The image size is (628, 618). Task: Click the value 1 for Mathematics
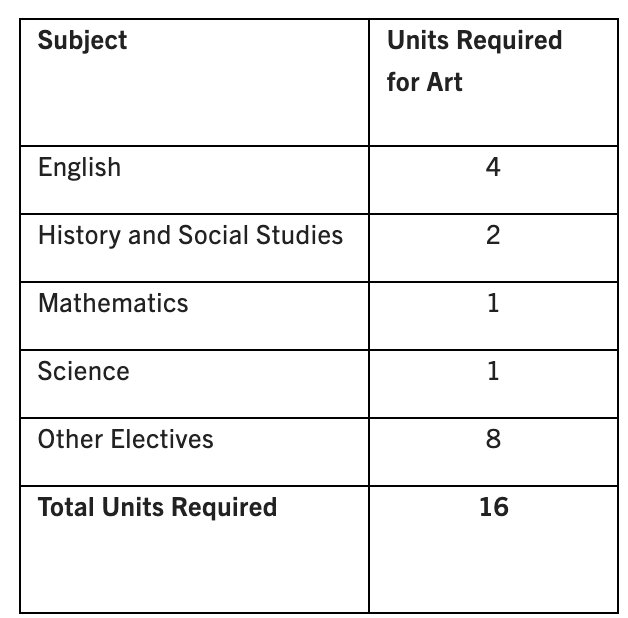pos(493,303)
